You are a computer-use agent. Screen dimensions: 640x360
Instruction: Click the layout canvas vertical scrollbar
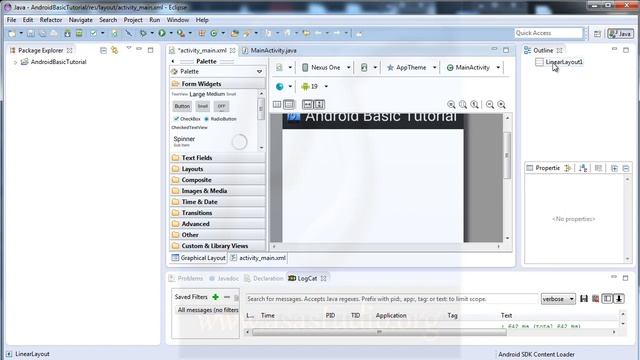[x=507, y=156]
